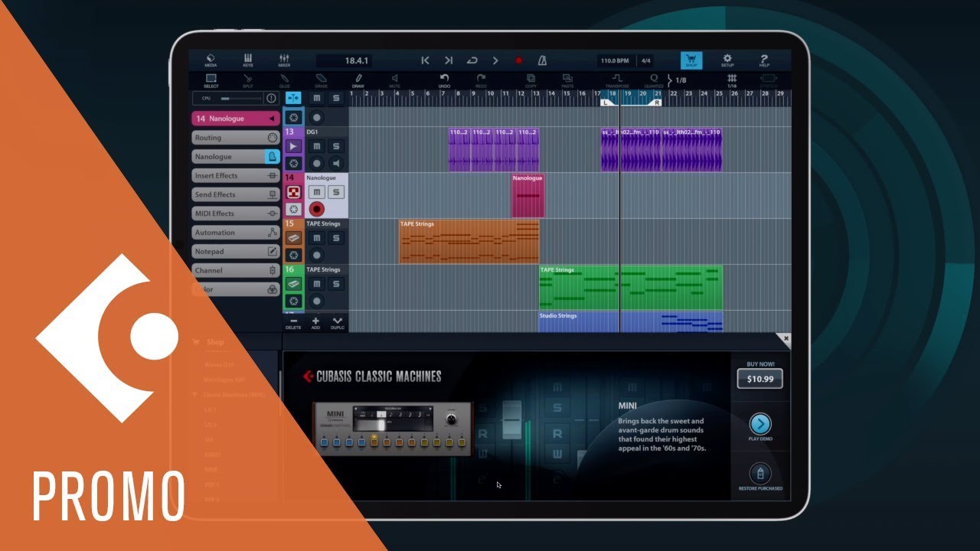Screen dimensions: 980x551
Task: Click the Undo arrow
Action: (444, 81)
